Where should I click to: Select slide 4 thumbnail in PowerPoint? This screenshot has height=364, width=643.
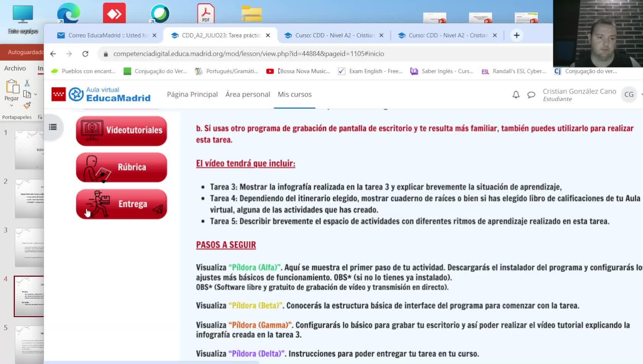point(29,296)
